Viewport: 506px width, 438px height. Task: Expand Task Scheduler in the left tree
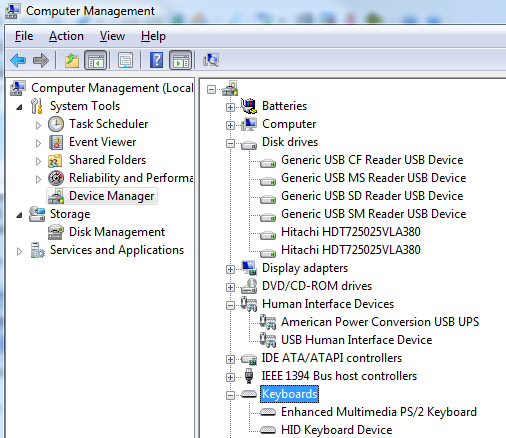(38, 125)
